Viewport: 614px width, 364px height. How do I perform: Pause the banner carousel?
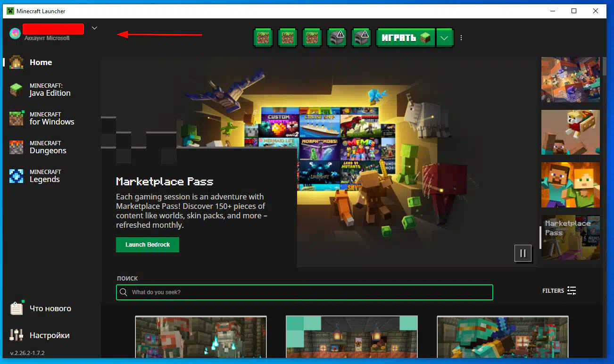(523, 253)
